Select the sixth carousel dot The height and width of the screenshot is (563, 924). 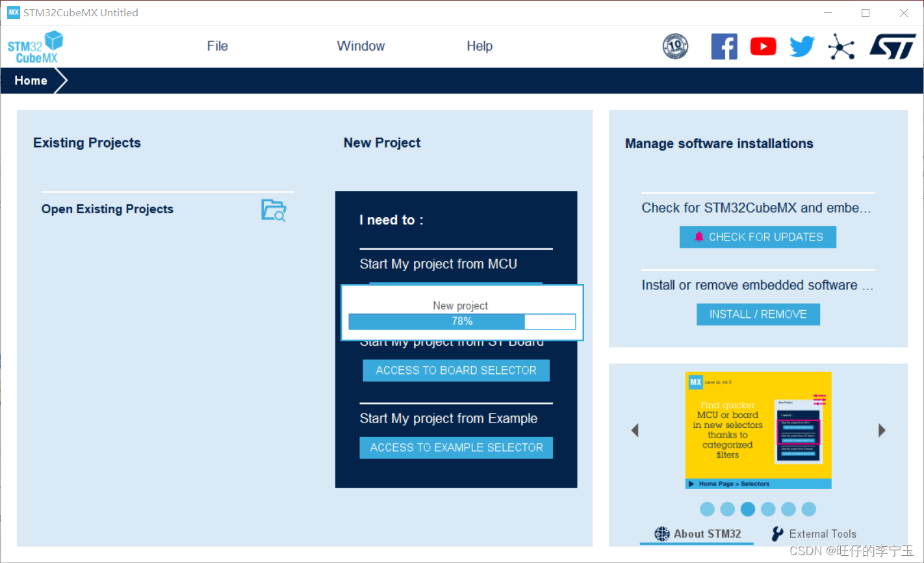point(808,509)
